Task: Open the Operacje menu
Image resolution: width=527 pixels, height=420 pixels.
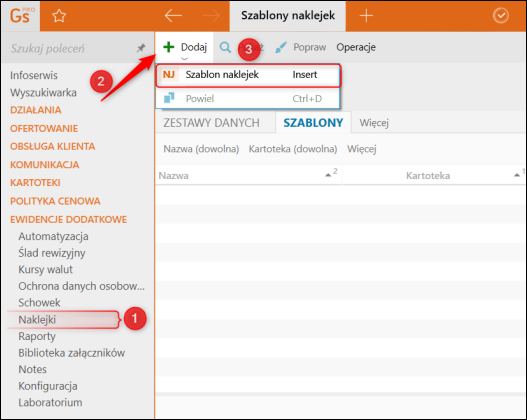Action: [x=356, y=47]
